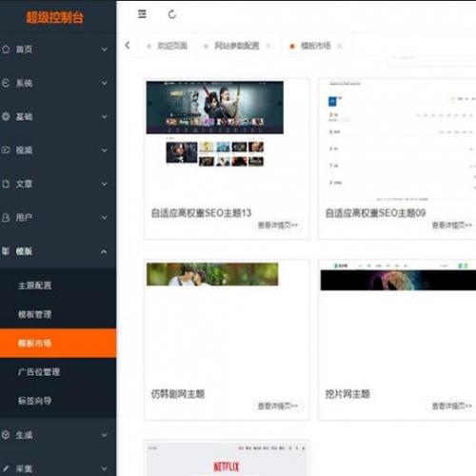Click the refresh page icon
This screenshot has width=476, height=476.
tap(172, 14)
